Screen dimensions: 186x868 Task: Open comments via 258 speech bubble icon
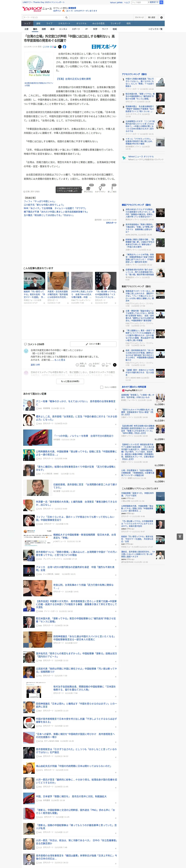(x=46, y=47)
